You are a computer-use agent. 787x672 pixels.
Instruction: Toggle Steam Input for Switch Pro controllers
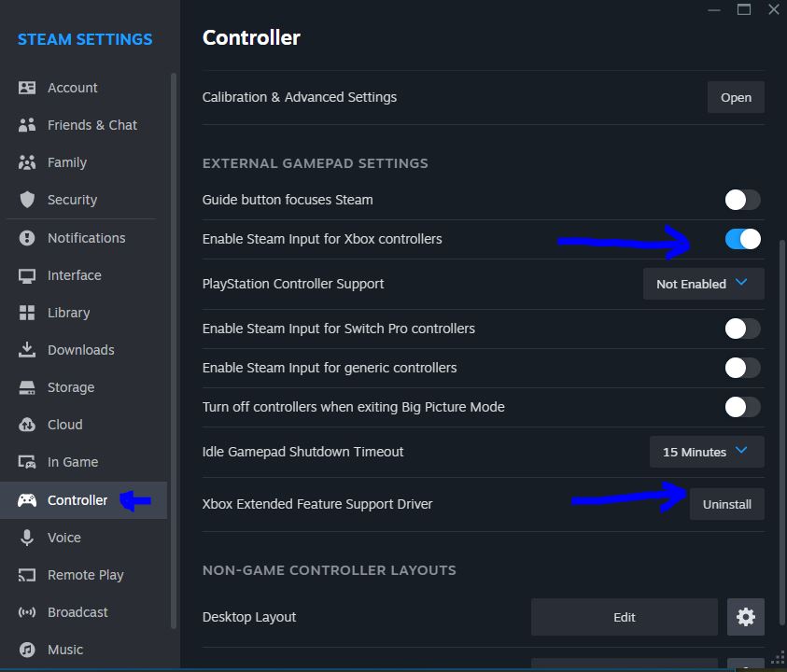click(x=742, y=329)
